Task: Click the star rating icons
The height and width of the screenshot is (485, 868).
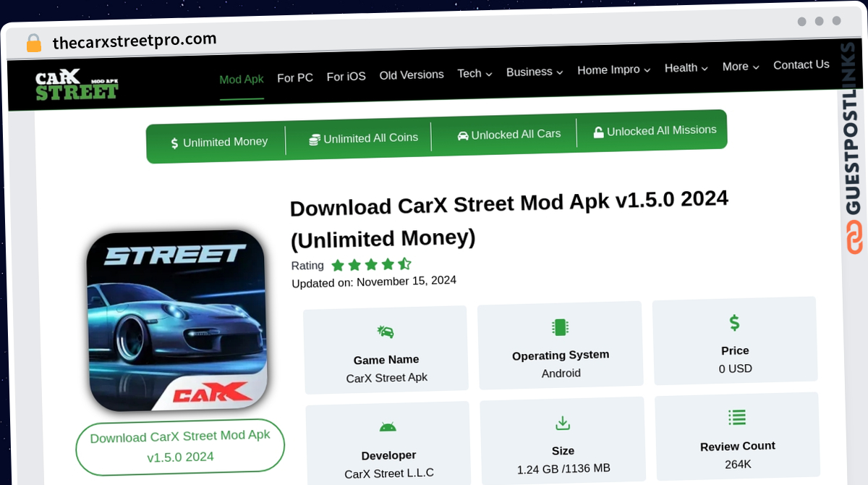Action: [371, 264]
